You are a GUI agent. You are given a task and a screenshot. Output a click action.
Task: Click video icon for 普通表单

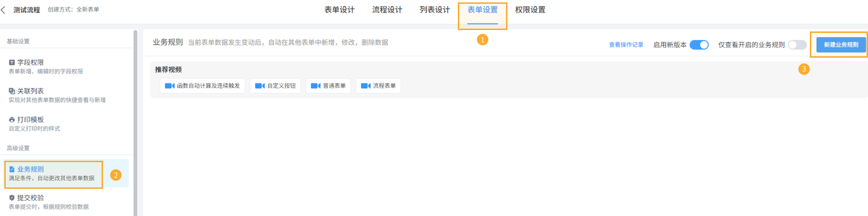(315, 86)
